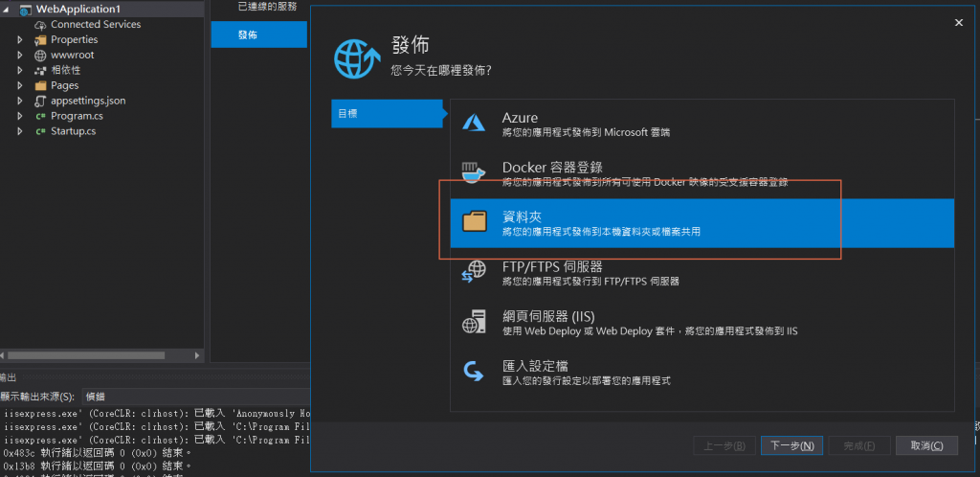Image resolution: width=980 pixels, height=477 pixels.
Task: Expand the 相依性 node
Action: (20, 71)
